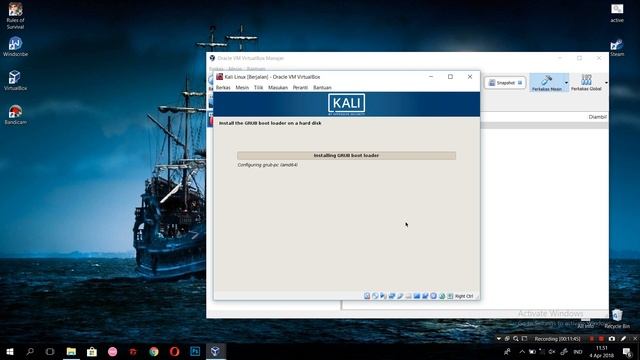Open the Peranti menu in the VM window
This screenshot has height=360, width=640.
(300, 87)
